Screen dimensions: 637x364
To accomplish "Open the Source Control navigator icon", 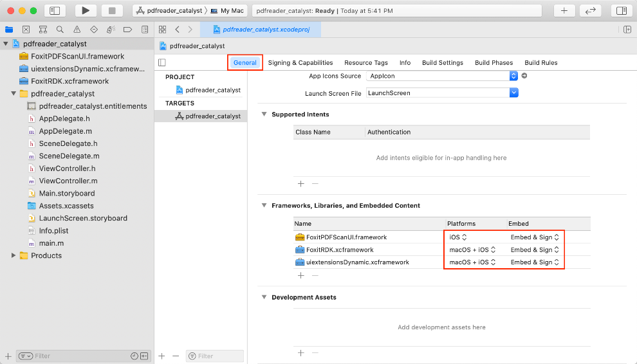I will 26,30.
